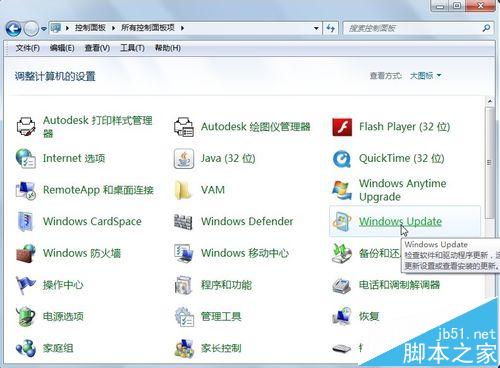Open the Internet 选项 globe icon

click(x=26, y=158)
